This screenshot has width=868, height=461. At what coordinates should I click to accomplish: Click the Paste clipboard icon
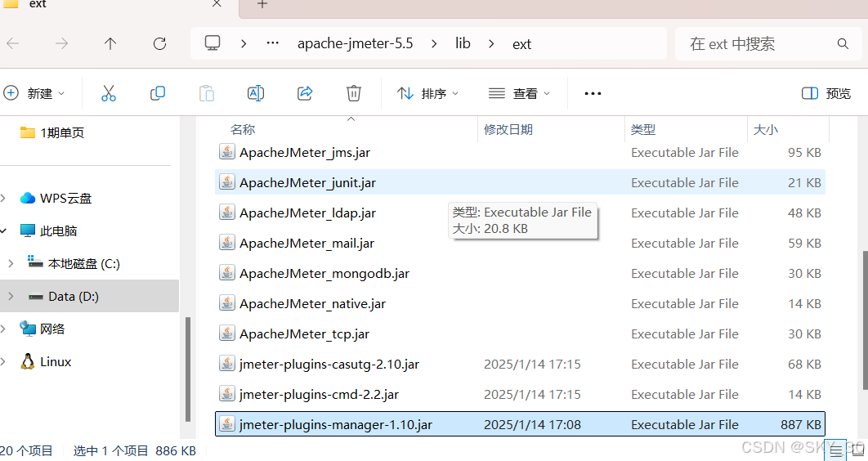pos(207,93)
